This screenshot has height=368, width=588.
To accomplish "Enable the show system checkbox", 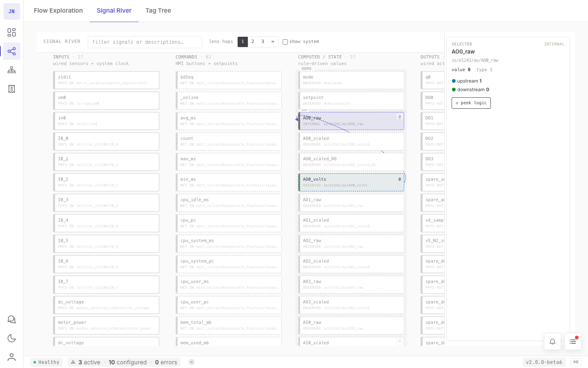I will click(x=285, y=42).
